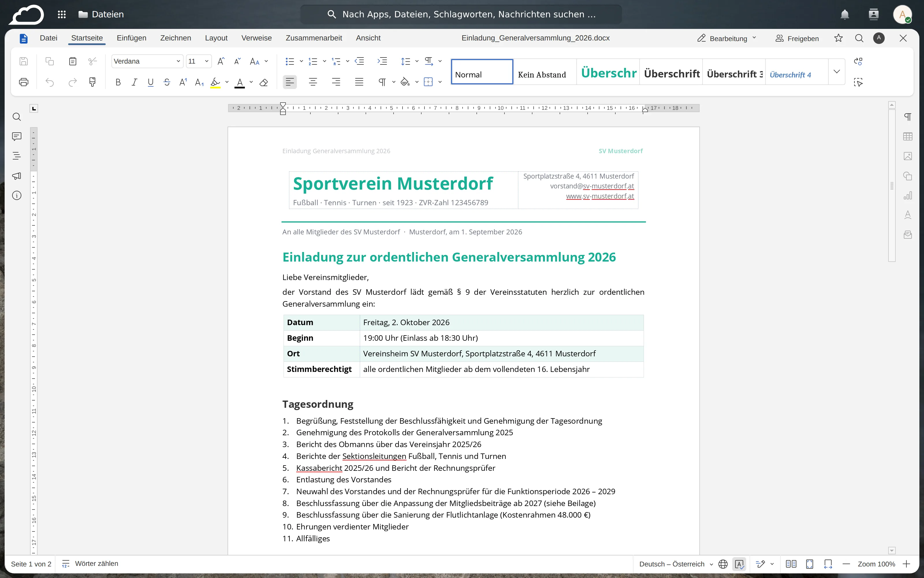Increase indent icon in toolbar
The image size is (924, 578).
click(x=382, y=61)
